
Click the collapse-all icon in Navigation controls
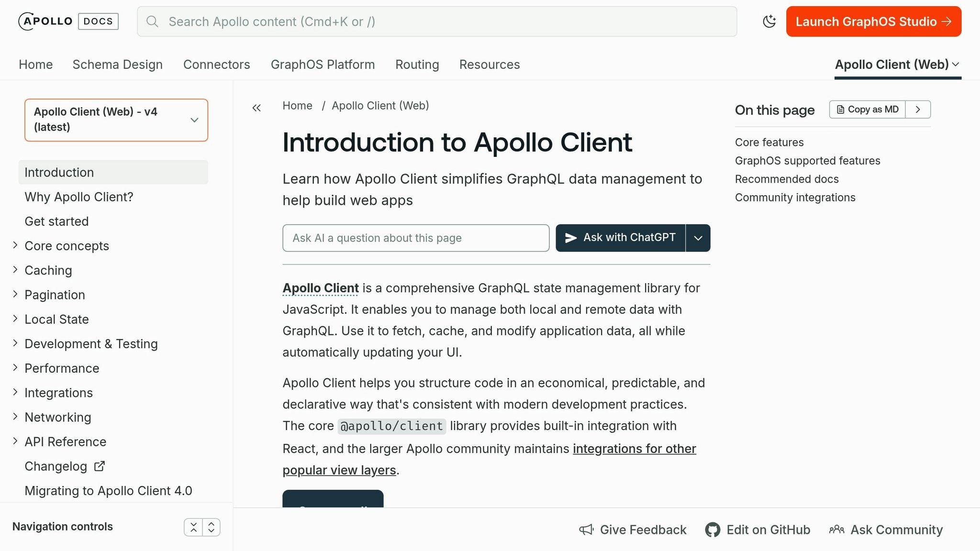click(194, 527)
